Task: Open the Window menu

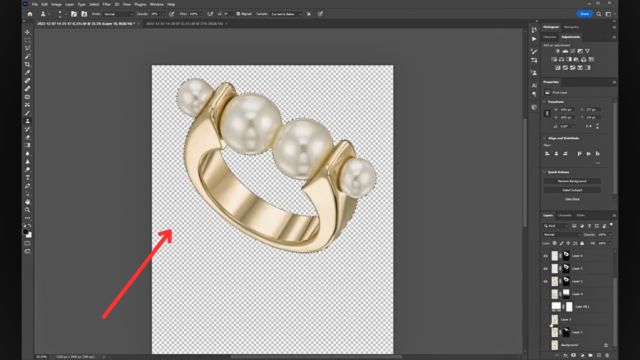Action: (156, 4)
